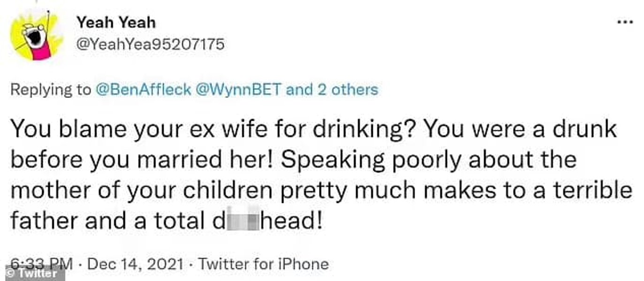Click the "Replying to" label

[51, 89]
